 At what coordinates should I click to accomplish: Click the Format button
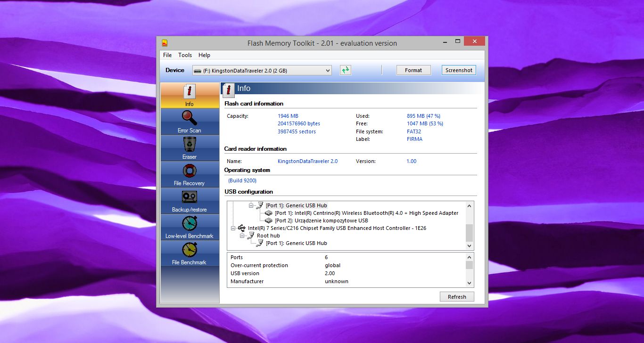click(413, 70)
